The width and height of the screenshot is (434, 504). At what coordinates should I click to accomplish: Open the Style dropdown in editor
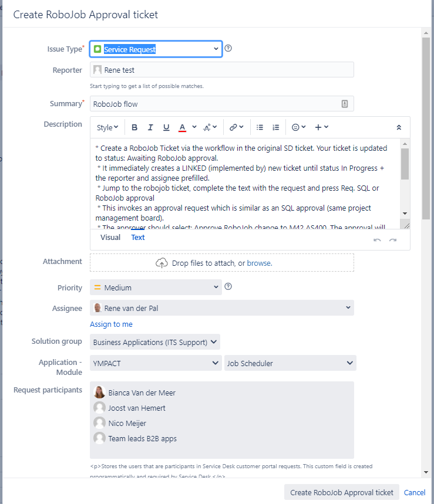coord(107,127)
